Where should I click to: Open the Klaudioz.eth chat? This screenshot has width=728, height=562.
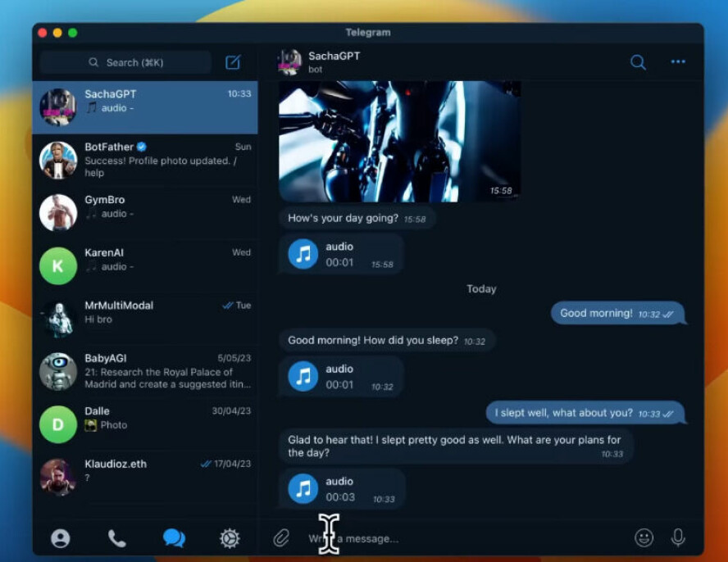(x=145, y=478)
